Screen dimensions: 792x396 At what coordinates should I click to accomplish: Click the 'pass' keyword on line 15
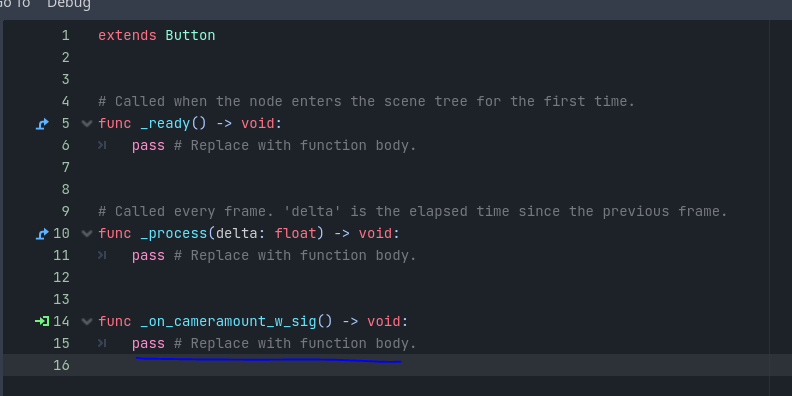148,344
